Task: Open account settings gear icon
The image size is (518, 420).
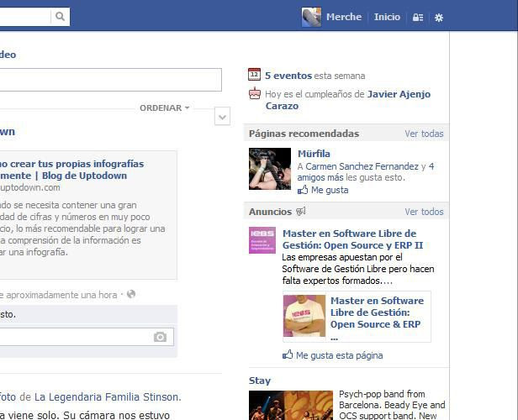Action: click(x=439, y=18)
